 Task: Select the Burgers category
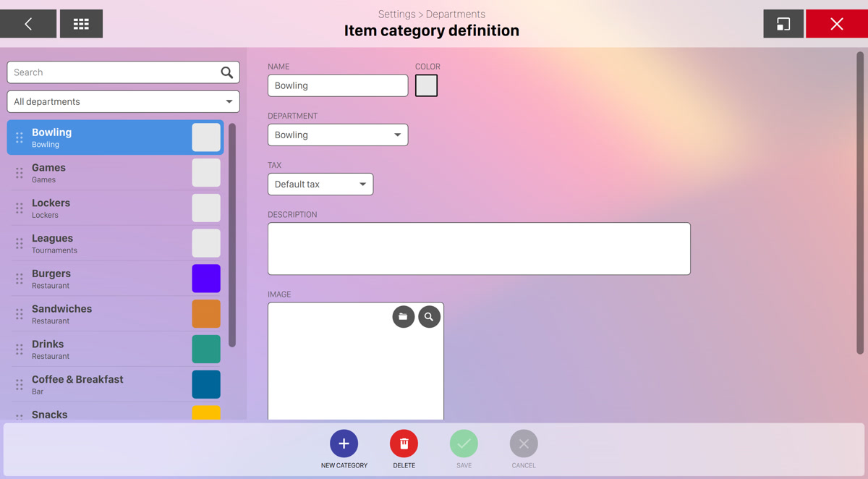[101, 279]
